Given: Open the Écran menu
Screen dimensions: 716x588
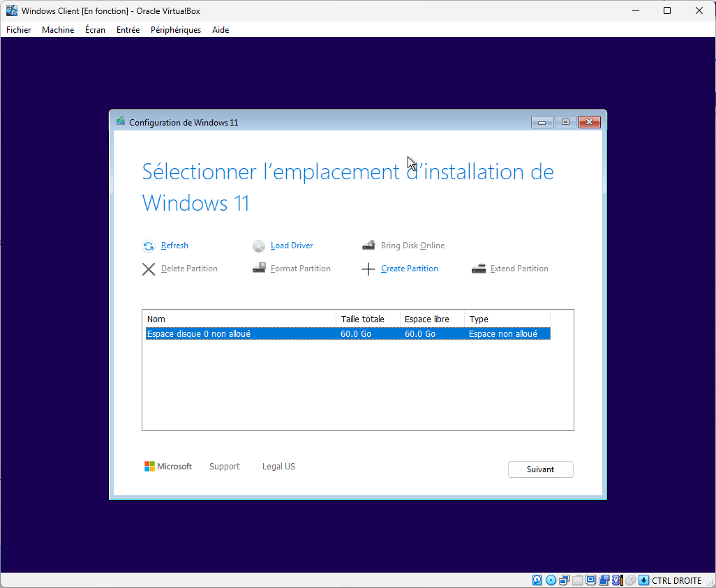Looking at the screenshot, I should coord(95,30).
